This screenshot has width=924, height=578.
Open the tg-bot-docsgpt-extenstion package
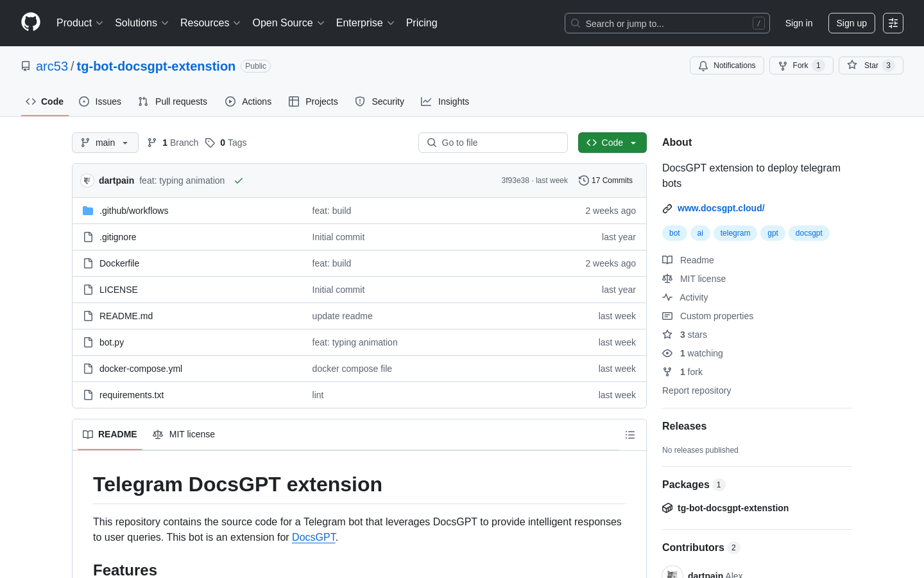[733, 508]
